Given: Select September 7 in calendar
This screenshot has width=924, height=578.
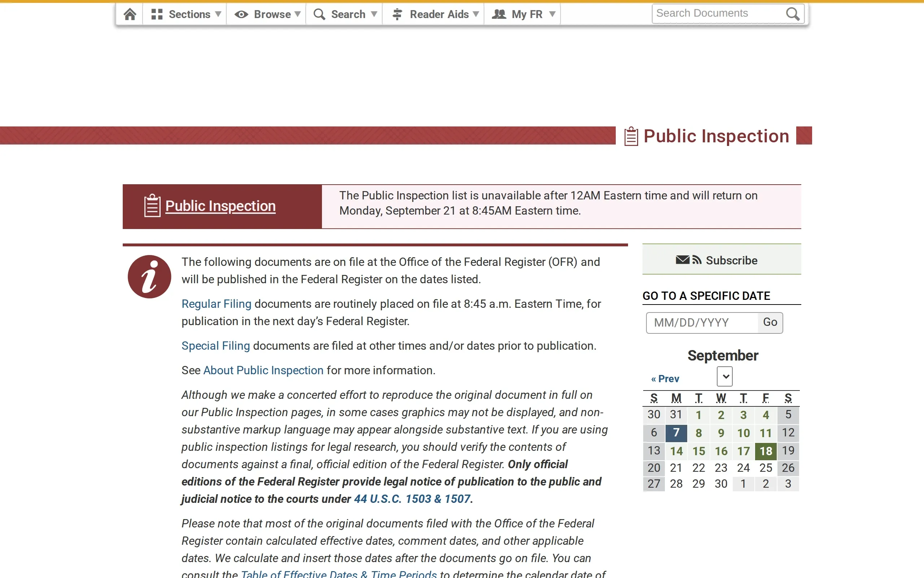Looking at the screenshot, I should [x=676, y=433].
